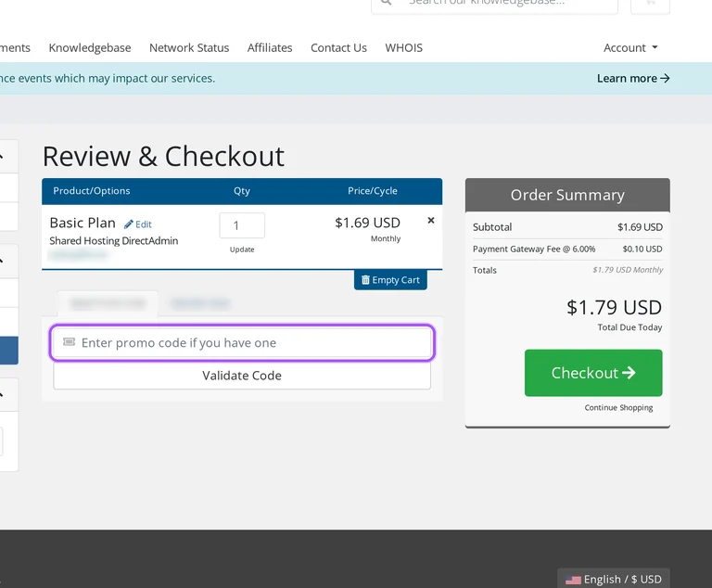Open the English / $ USD language selector
712x588 pixels.
(x=614, y=579)
